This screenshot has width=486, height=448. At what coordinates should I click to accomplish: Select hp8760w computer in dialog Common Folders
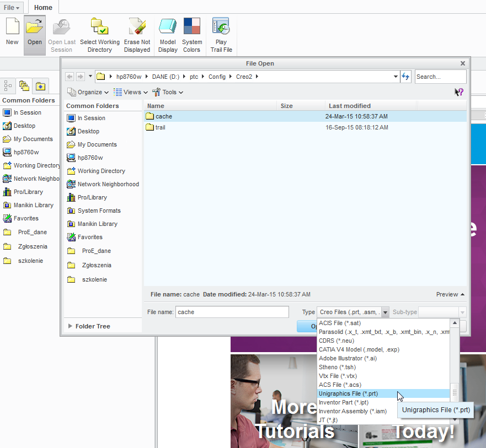click(84, 158)
